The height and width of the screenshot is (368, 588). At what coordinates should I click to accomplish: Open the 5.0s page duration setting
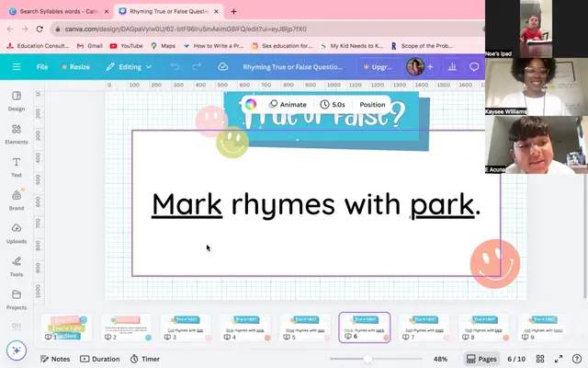pos(333,104)
